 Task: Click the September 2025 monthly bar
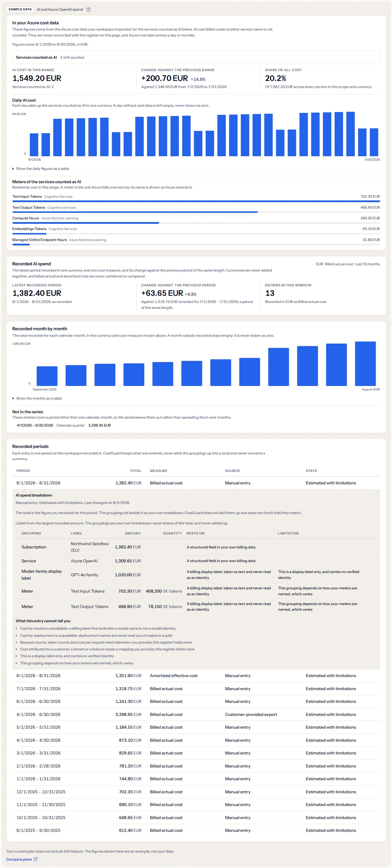click(47, 376)
